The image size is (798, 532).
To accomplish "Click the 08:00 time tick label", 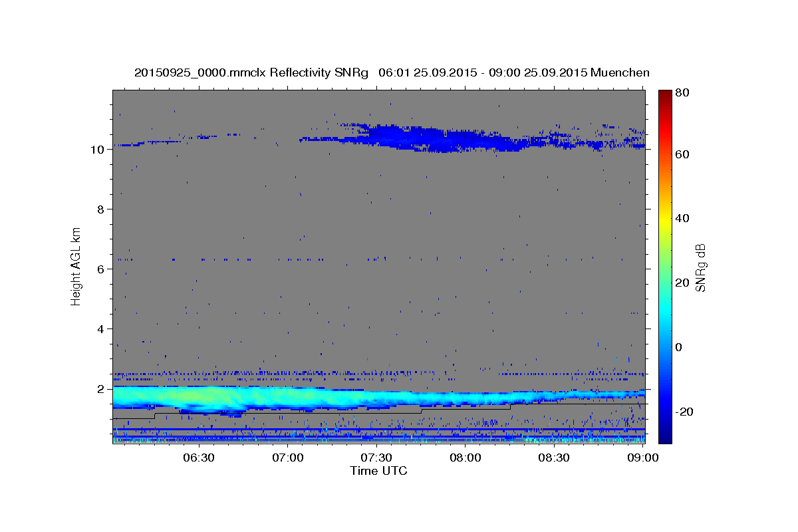I will point(465,458).
